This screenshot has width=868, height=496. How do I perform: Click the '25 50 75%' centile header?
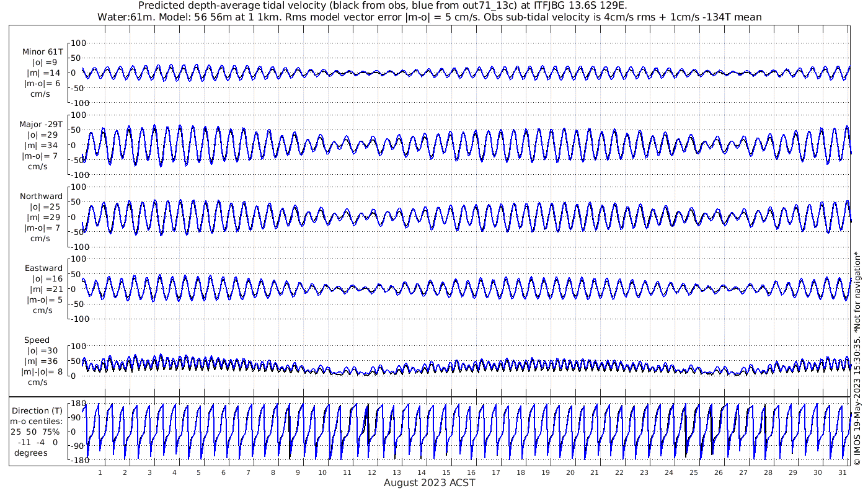36,432
